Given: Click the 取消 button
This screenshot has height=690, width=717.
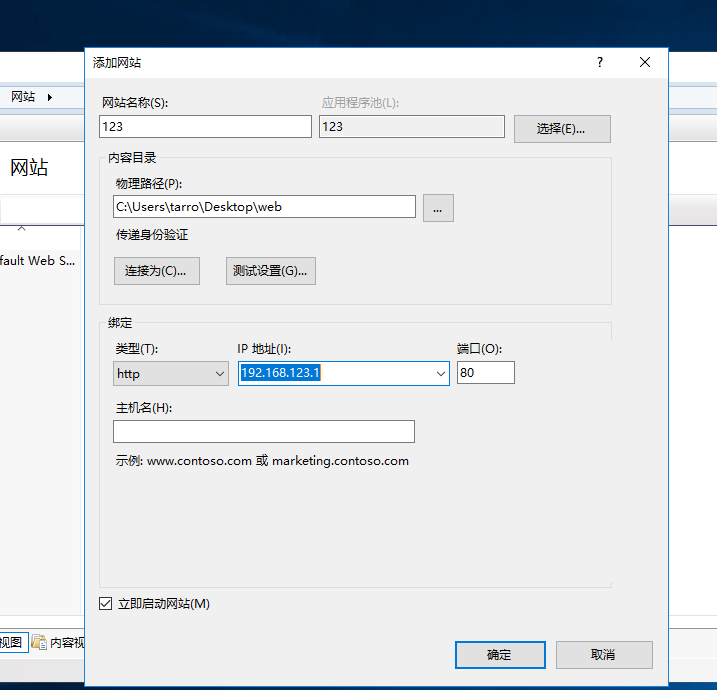Looking at the screenshot, I should 604,654.
